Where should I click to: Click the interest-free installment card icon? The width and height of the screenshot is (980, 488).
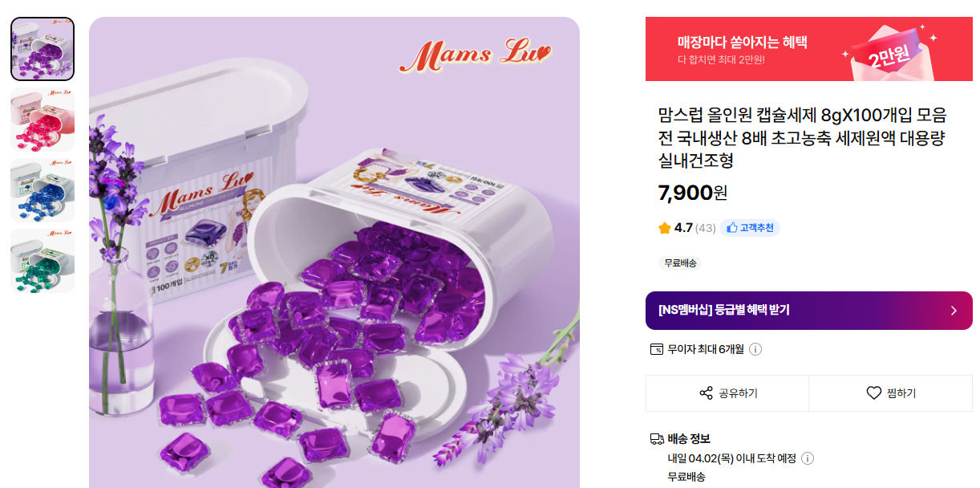(x=657, y=349)
